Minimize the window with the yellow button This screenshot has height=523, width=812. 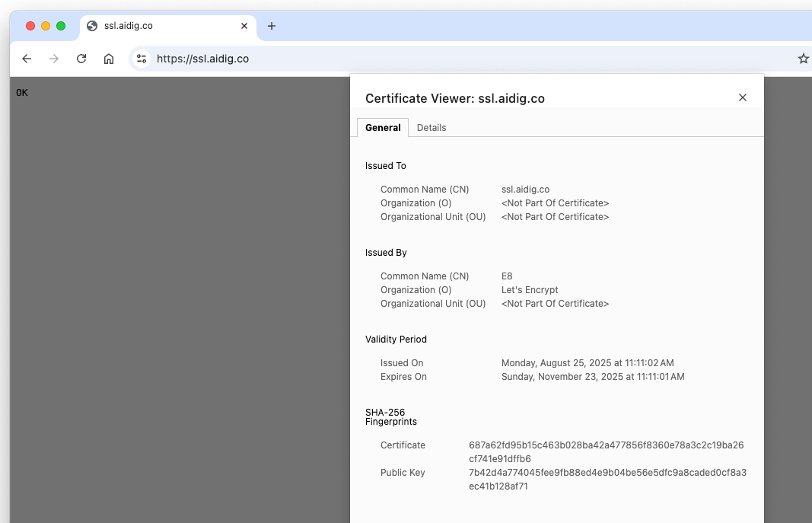pos(45,25)
